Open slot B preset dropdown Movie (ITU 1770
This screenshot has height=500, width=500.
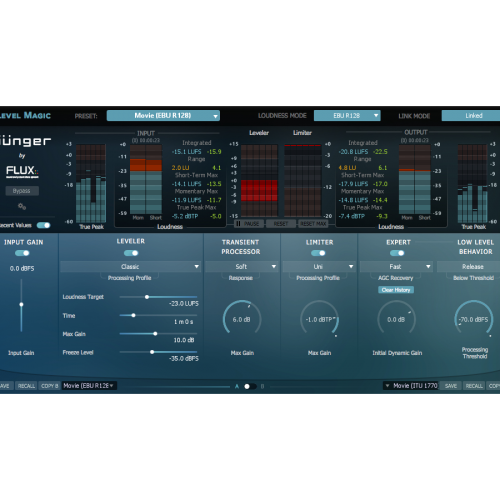411,386
